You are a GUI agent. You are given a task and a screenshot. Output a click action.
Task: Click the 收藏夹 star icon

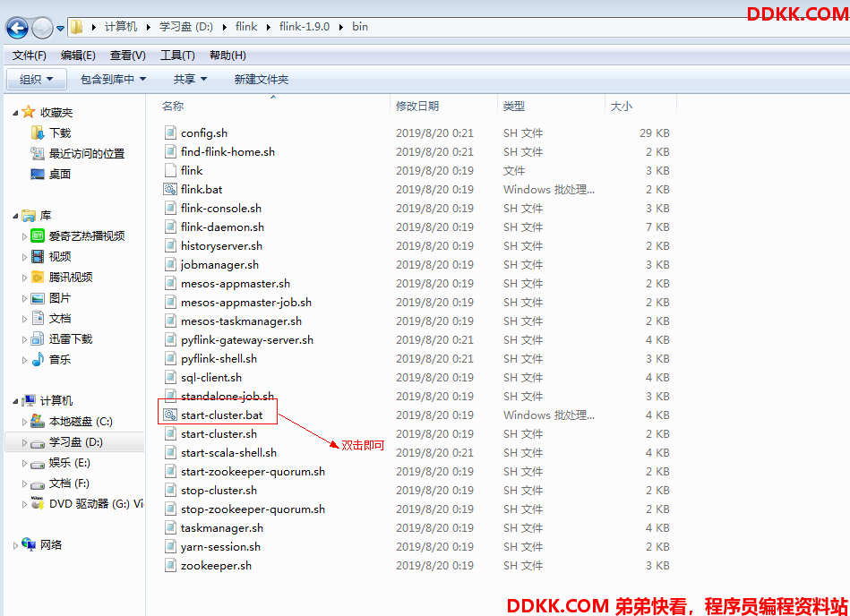[29, 112]
